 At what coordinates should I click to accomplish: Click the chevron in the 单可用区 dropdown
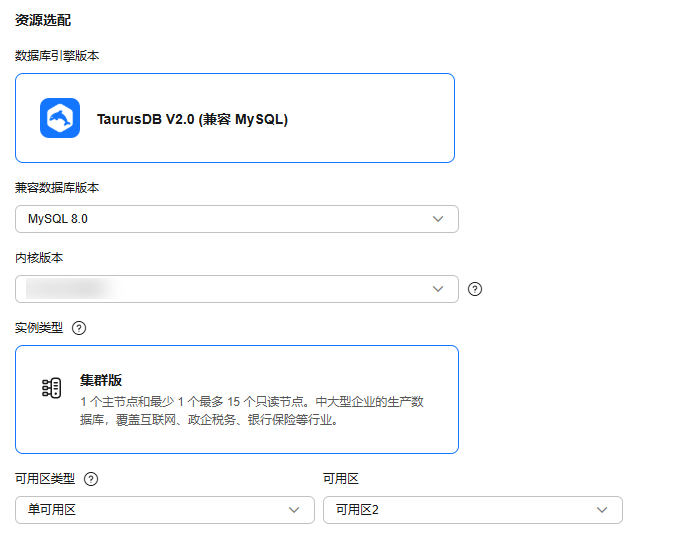[294, 510]
